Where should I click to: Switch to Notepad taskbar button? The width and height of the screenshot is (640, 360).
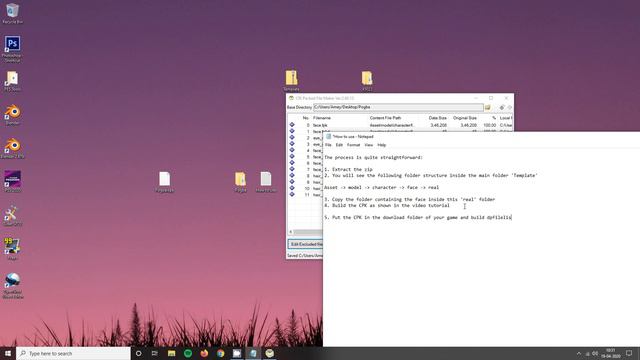(x=253, y=353)
